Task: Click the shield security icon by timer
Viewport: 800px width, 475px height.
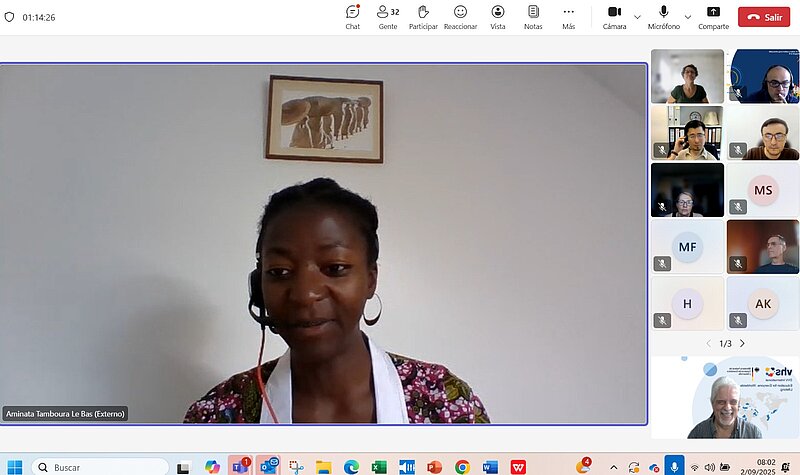Action: pyautogui.click(x=10, y=17)
